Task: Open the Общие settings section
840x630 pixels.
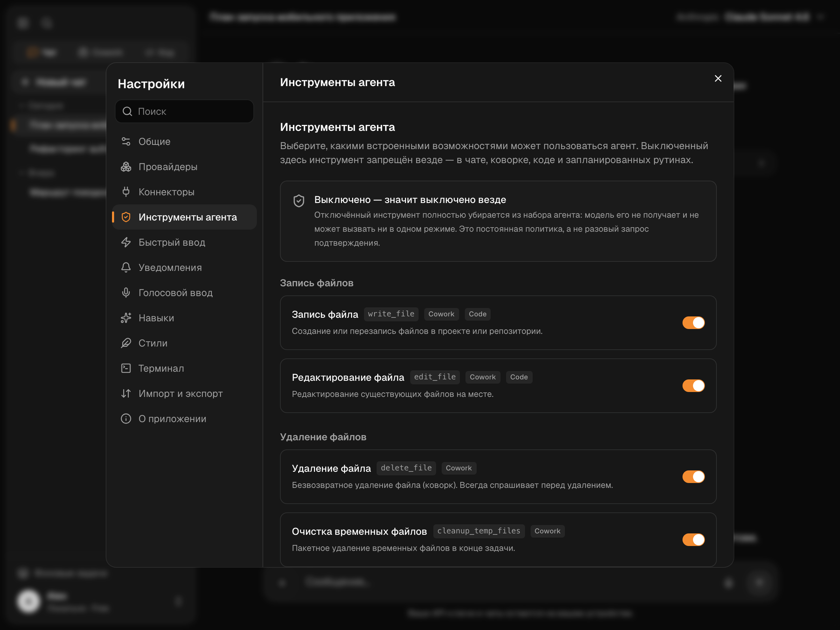Action: pyautogui.click(x=184, y=141)
